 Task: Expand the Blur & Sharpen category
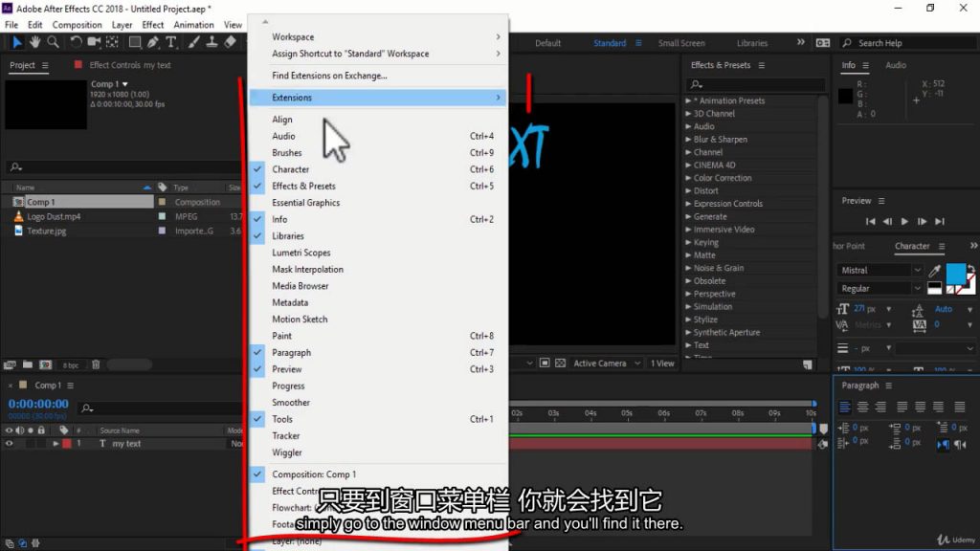tap(688, 140)
